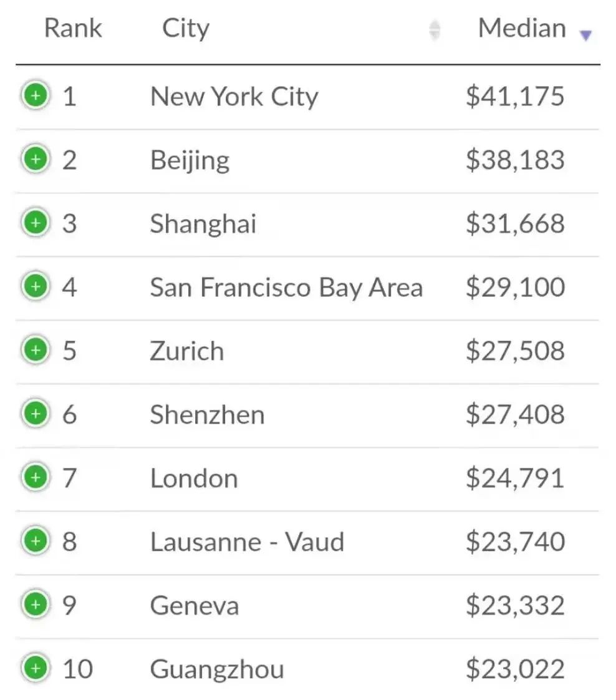Click the plus icon on rank 10 Guangzhou

tap(36, 668)
